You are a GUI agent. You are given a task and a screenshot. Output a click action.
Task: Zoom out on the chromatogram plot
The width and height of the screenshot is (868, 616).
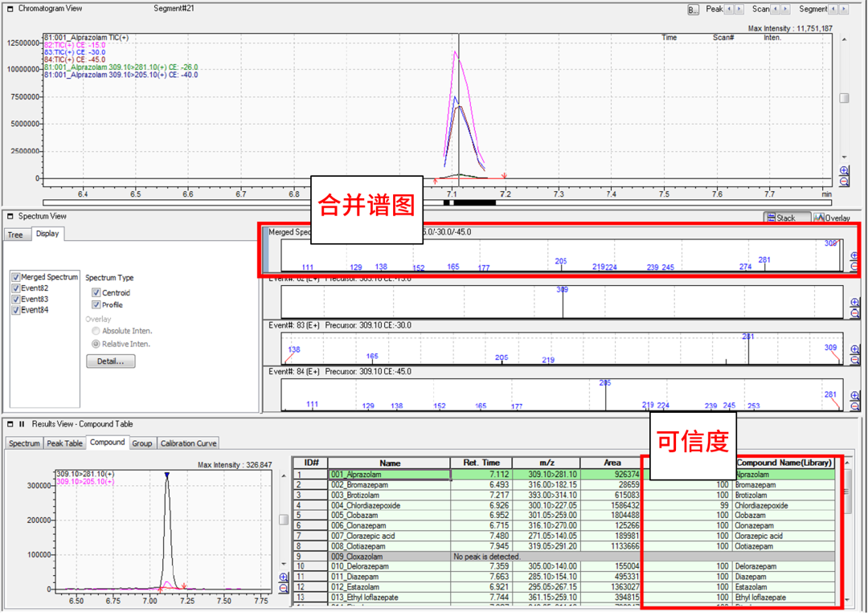pyautogui.click(x=845, y=182)
